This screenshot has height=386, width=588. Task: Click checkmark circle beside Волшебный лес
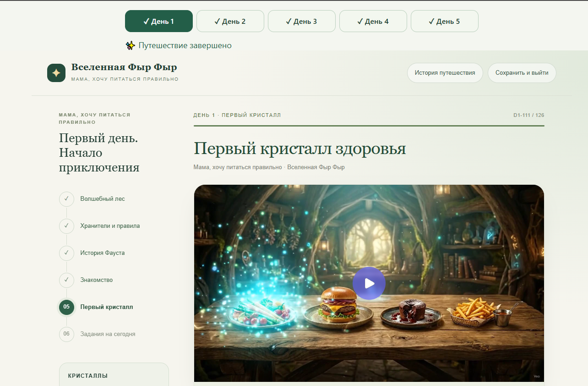(66, 199)
